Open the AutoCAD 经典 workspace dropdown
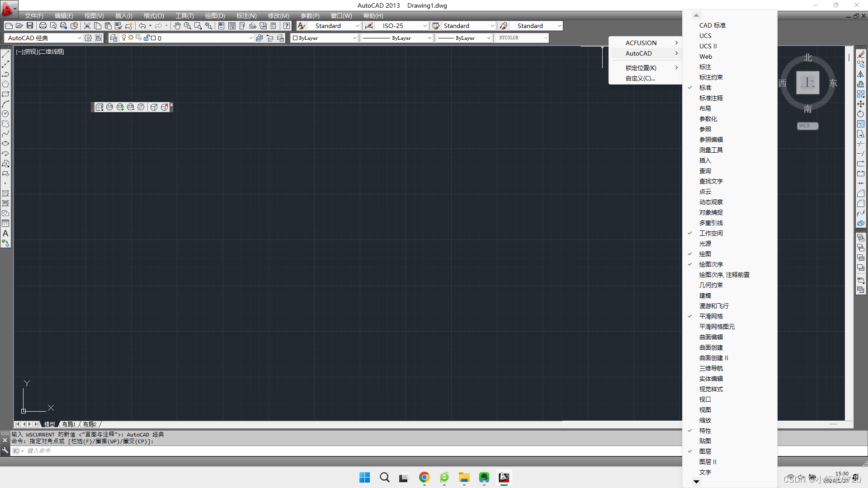868x488 pixels. pyautogui.click(x=44, y=38)
